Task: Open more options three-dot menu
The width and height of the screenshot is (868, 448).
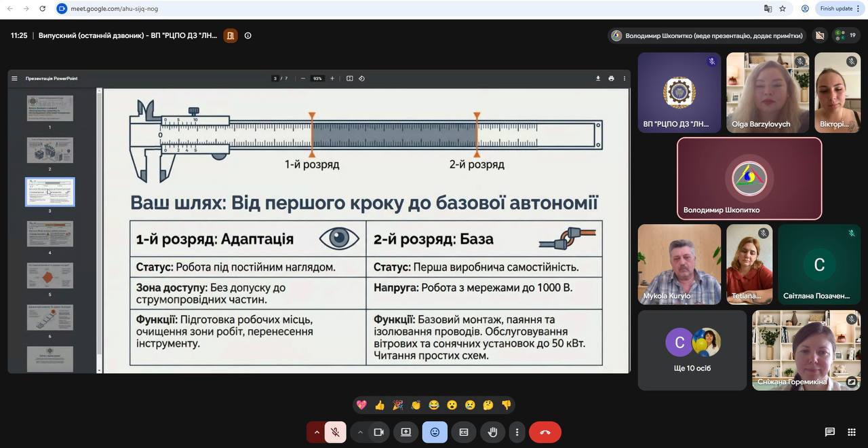Action: click(x=517, y=432)
